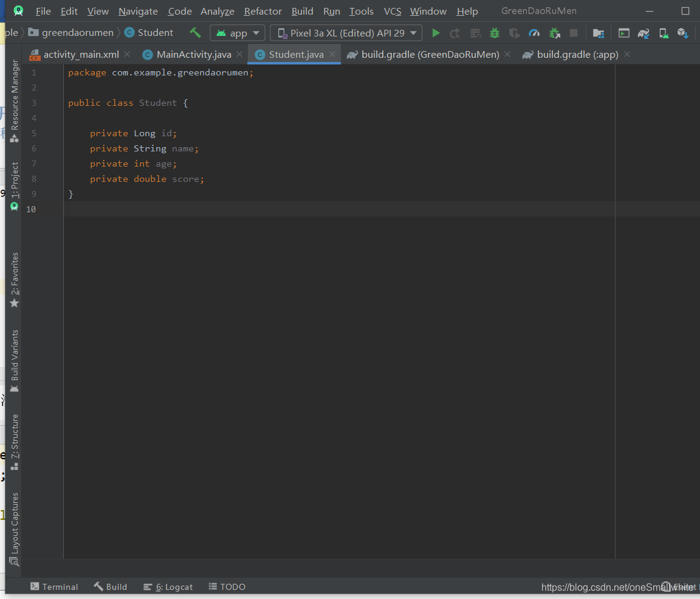
Task: Attach debugger to Android process icon
Action: tap(554, 33)
